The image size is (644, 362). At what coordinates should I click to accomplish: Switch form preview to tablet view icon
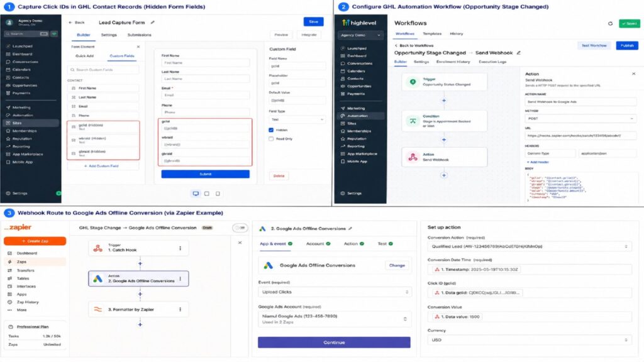click(206, 194)
